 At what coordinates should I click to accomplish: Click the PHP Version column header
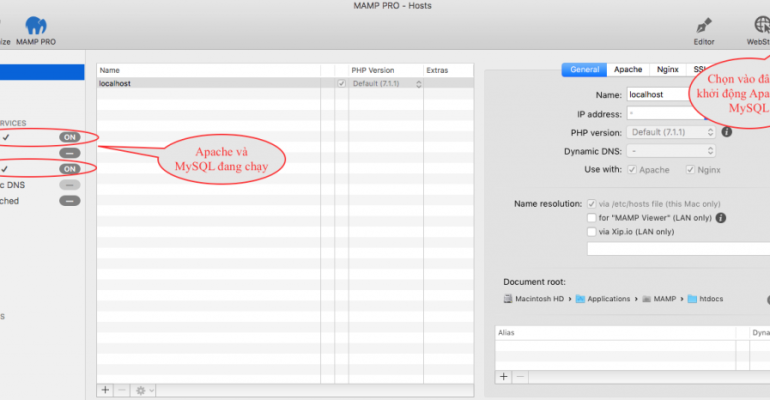386,70
